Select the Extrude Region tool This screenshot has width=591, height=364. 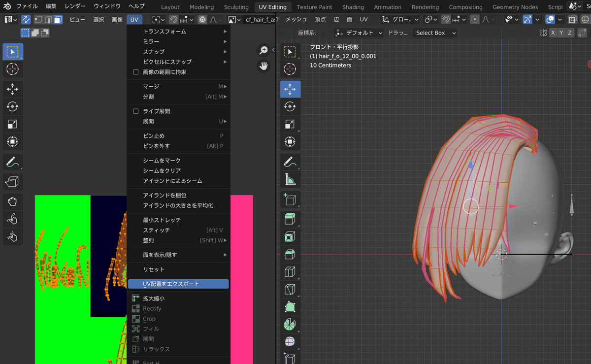pyautogui.click(x=290, y=219)
